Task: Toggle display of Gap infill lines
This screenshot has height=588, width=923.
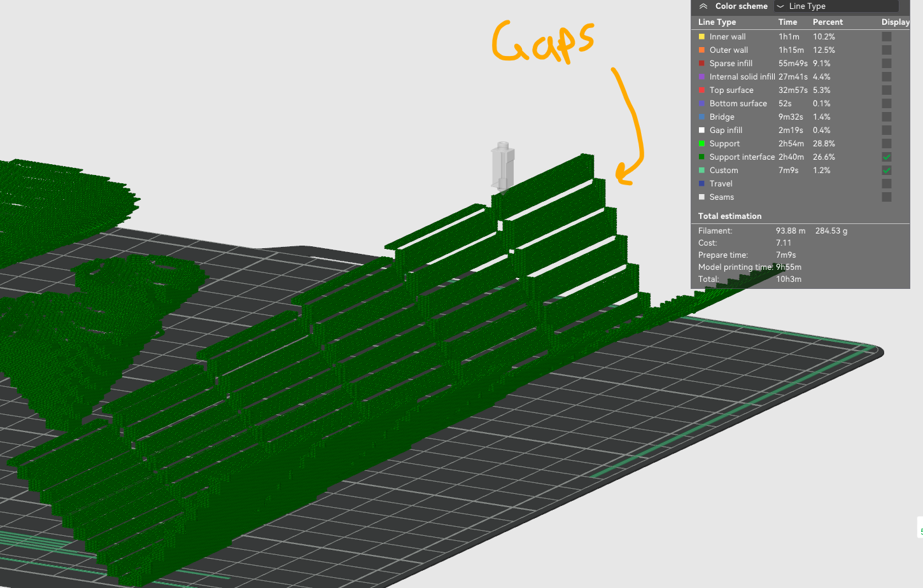Action: coord(887,130)
